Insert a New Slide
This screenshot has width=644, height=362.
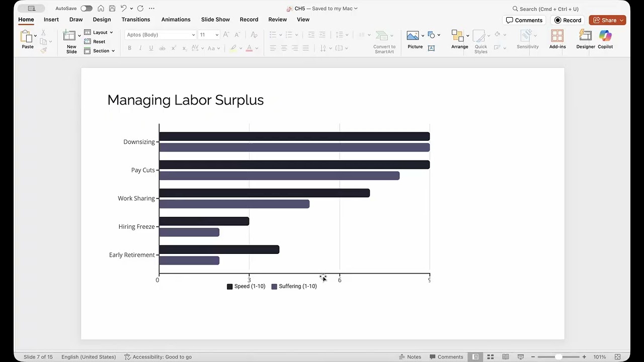[71, 42]
